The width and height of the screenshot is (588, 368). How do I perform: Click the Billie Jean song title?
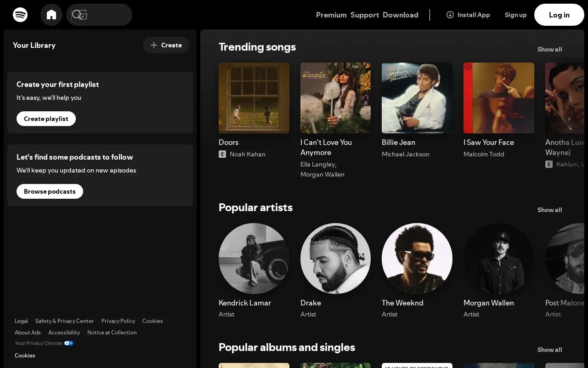[398, 142]
